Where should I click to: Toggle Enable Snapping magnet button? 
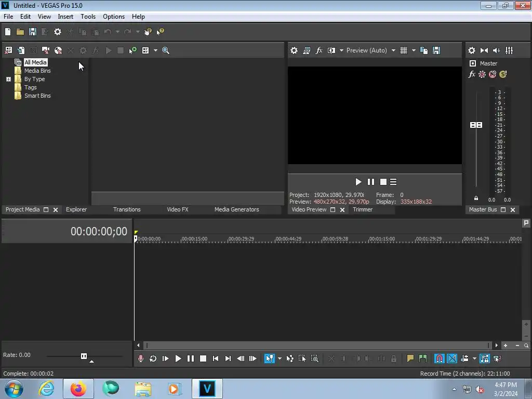click(x=440, y=358)
